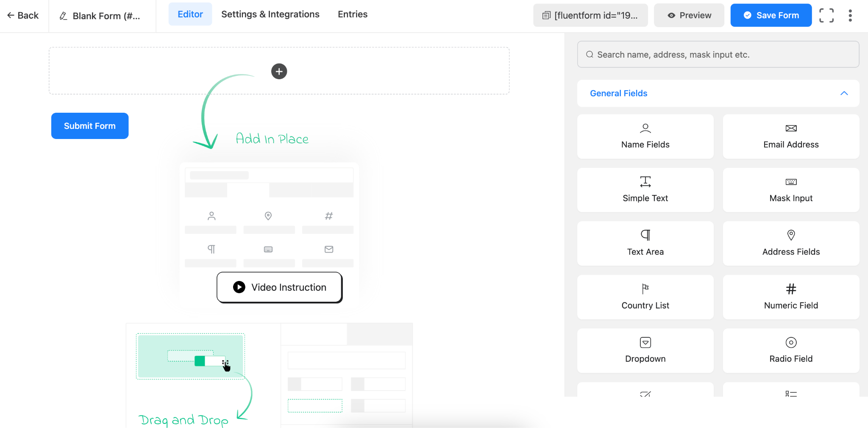Add a Dropdown field element

coord(645,350)
